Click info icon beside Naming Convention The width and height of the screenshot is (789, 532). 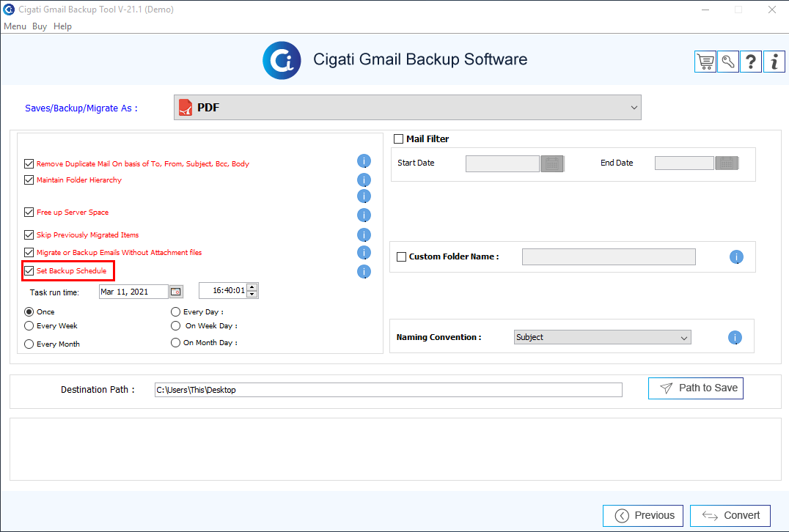click(x=735, y=337)
